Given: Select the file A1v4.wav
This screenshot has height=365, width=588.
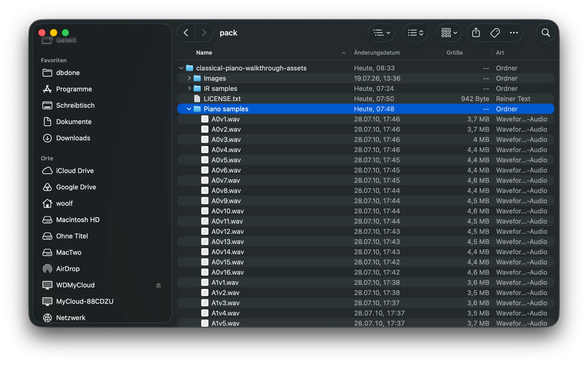Looking at the screenshot, I should click(x=366, y=313).
